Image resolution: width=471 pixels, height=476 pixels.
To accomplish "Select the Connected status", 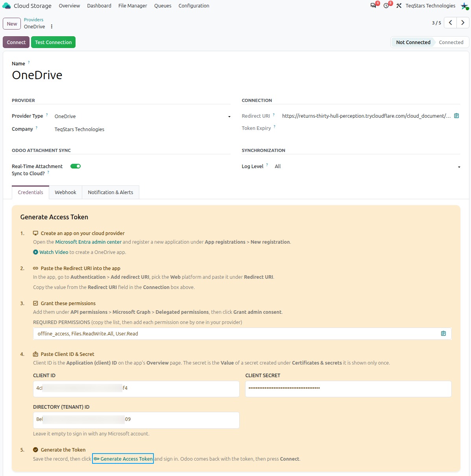I will point(451,42).
